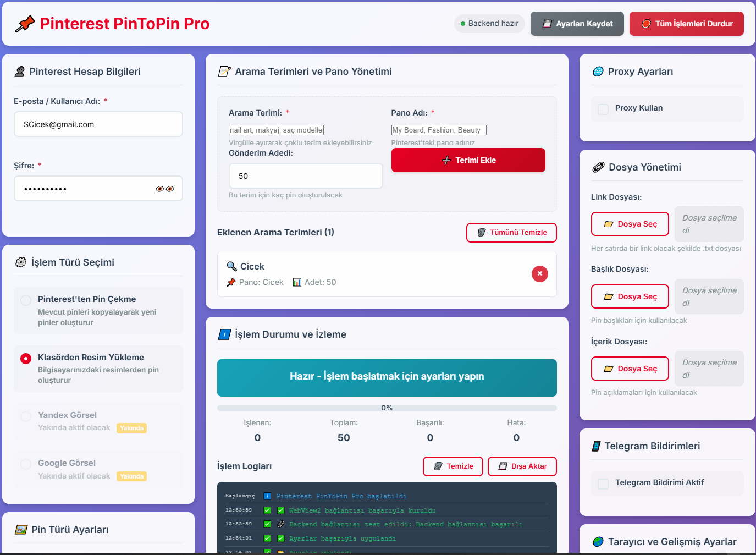756x555 pixels.
Task: Click the 'Ayarlar başarıyla uygulandı' log entry
Action: coord(343,538)
